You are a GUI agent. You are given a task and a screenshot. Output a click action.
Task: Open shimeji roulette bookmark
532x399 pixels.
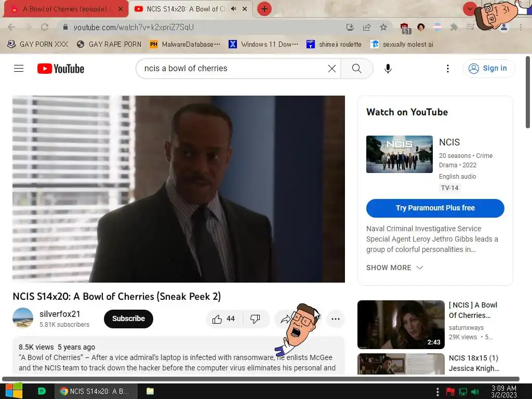tap(334, 44)
